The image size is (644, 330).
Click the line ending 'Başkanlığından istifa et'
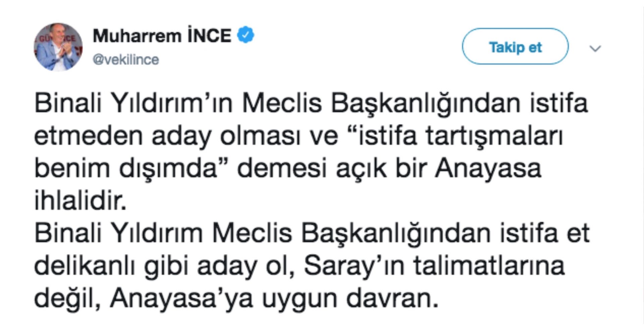pyautogui.click(x=312, y=234)
